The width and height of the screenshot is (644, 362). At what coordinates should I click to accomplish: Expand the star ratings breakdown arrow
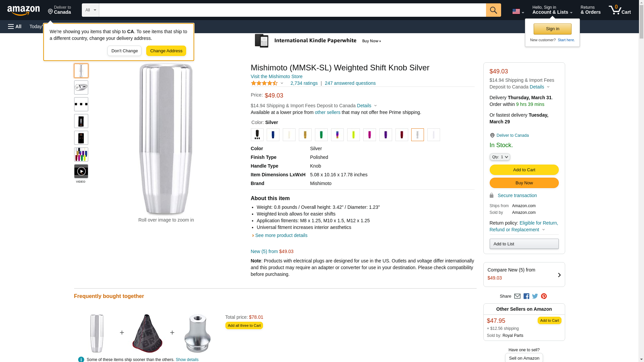[282, 83]
